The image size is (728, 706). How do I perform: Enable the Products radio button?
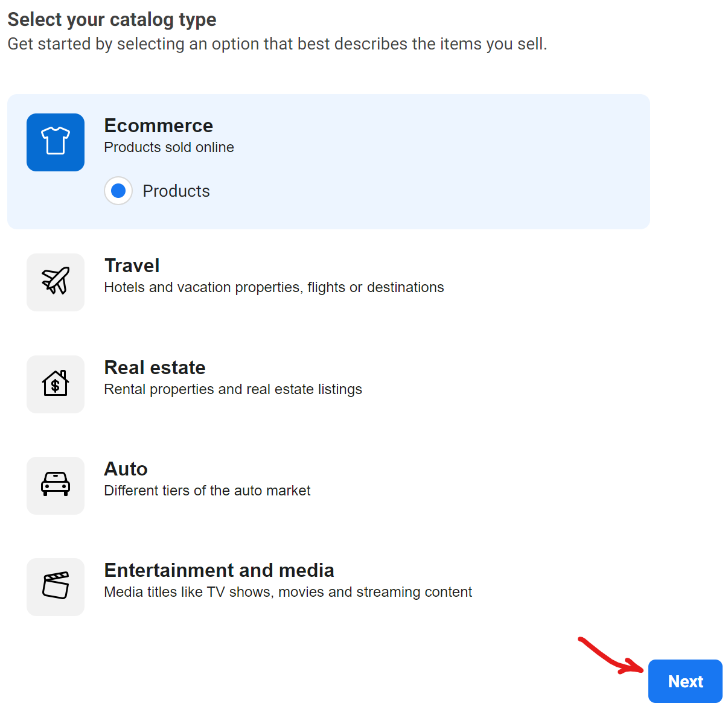pos(118,191)
